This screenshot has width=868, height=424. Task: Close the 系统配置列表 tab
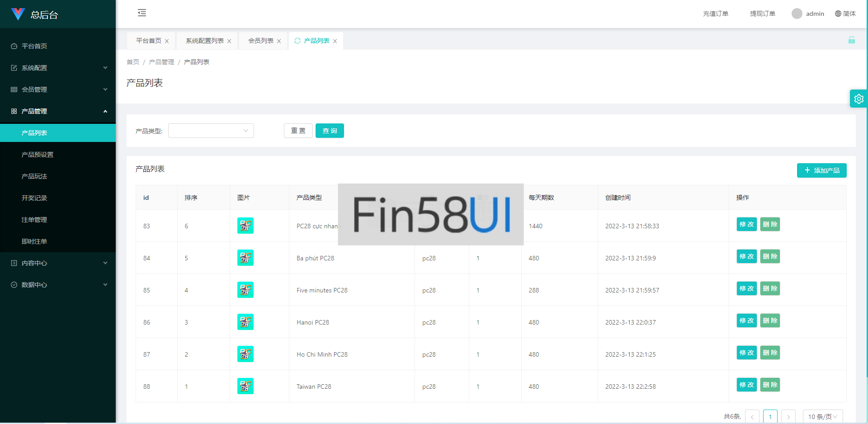pos(229,41)
